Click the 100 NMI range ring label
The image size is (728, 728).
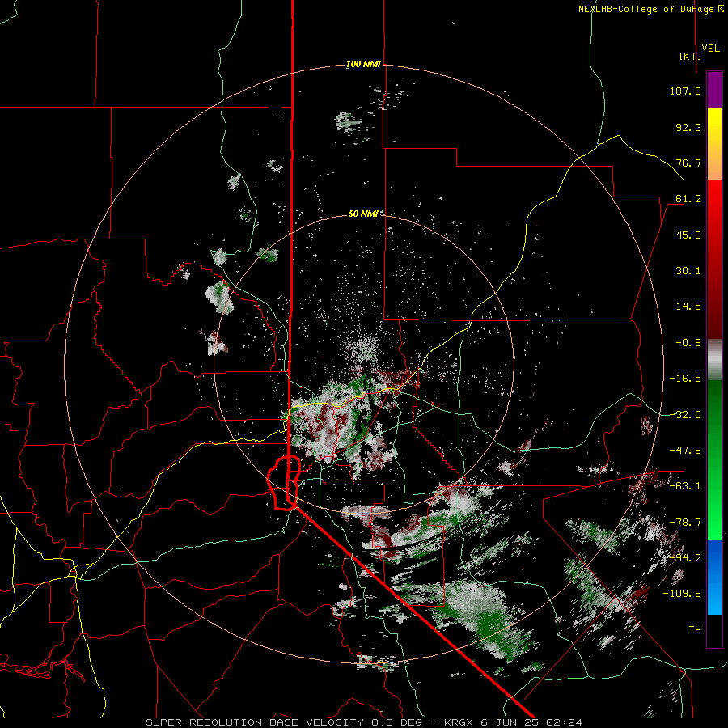(363, 64)
